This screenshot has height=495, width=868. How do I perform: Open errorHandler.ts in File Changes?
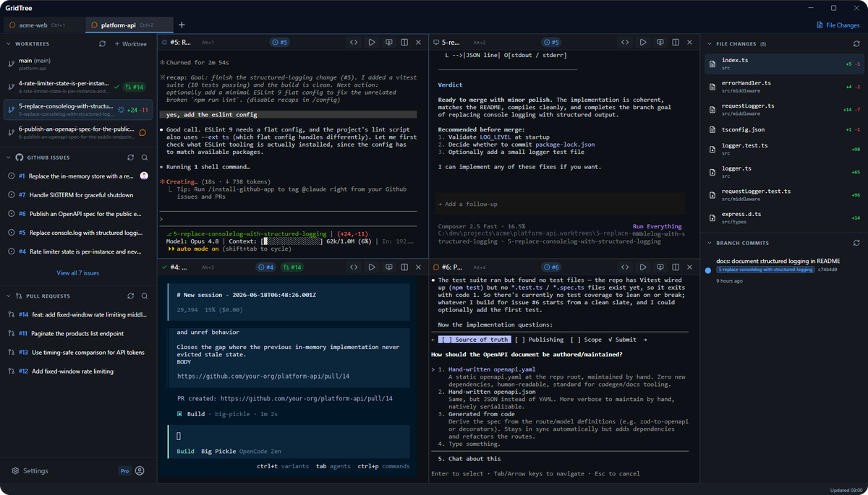point(783,86)
